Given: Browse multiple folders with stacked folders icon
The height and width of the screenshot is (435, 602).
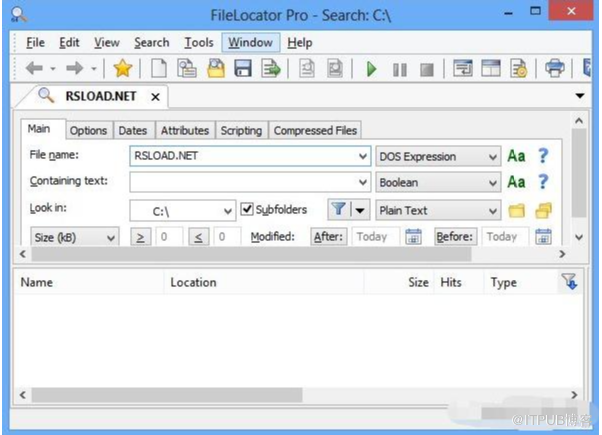Looking at the screenshot, I should tap(544, 210).
